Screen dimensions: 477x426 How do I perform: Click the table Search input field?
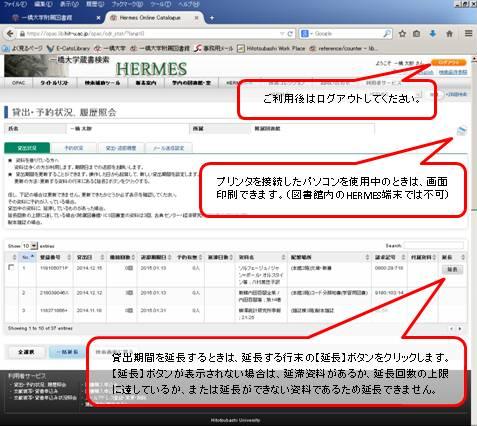point(433,246)
